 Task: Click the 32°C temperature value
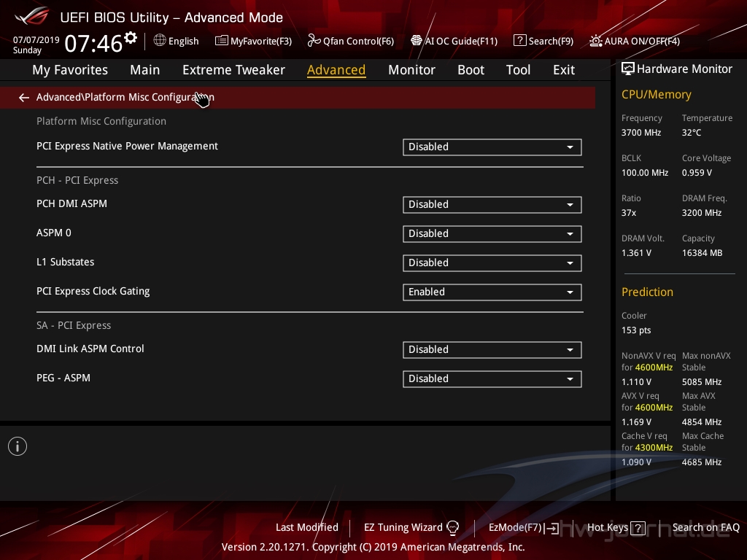tap(692, 133)
